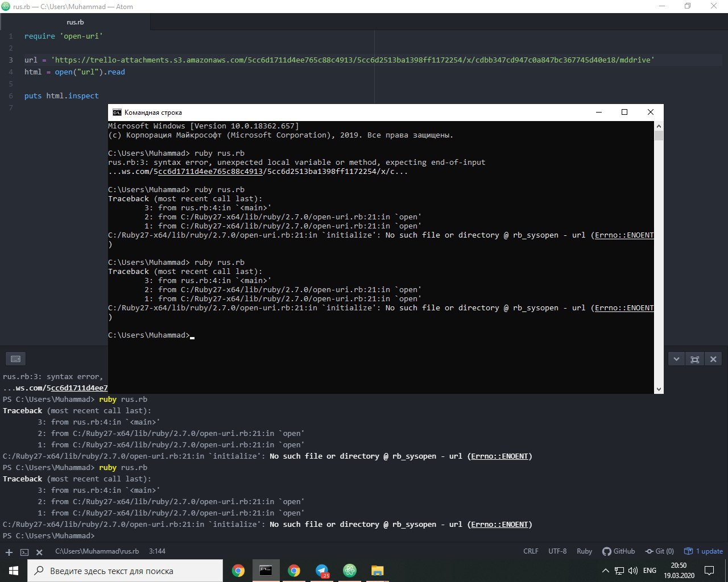Switch input language ENG
Viewport: 728px width, 582px height.
coord(650,571)
